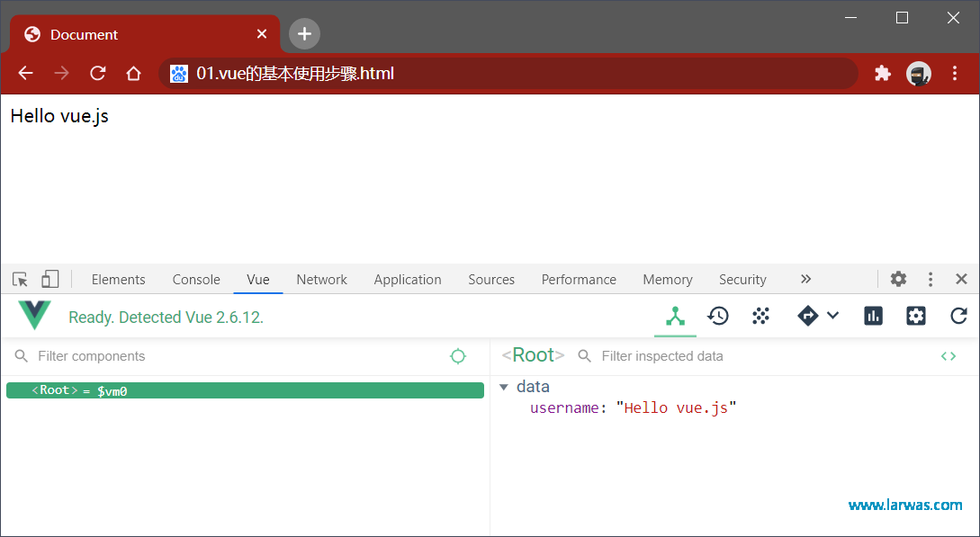This screenshot has height=537, width=980.
Task: Switch to the Elements tab
Action: tap(118, 280)
